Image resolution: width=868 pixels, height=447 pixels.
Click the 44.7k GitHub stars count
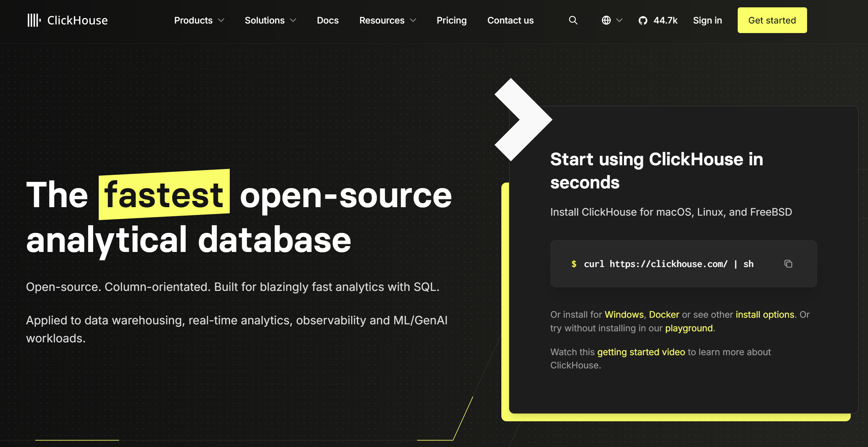pos(665,20)
